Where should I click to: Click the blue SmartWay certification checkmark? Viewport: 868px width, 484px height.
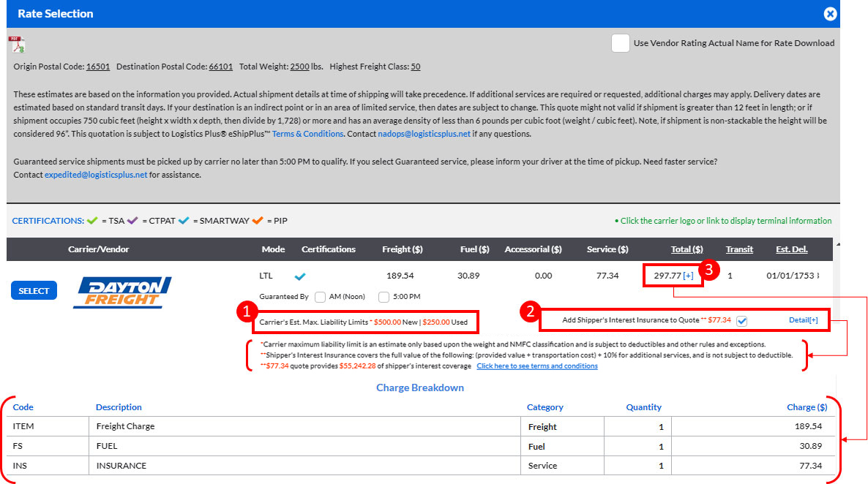299,276
